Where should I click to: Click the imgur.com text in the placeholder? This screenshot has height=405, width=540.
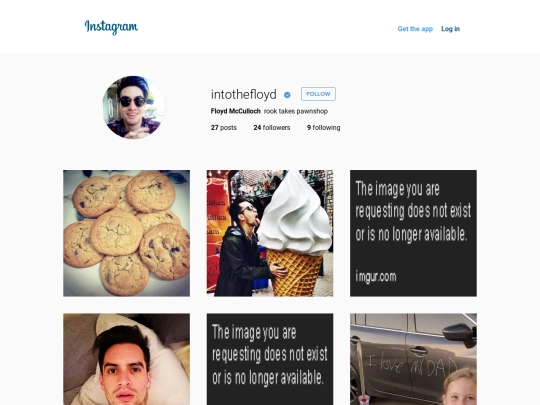point(376,277)
